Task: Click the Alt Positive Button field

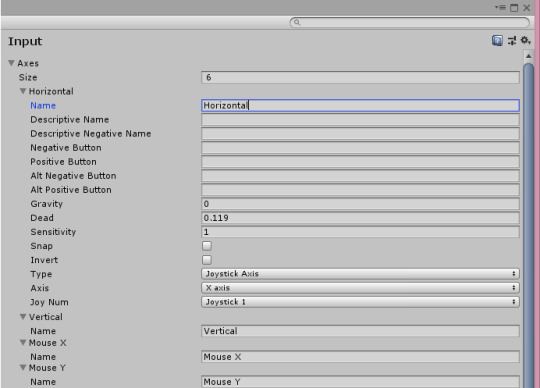Action: click(360, 190)
